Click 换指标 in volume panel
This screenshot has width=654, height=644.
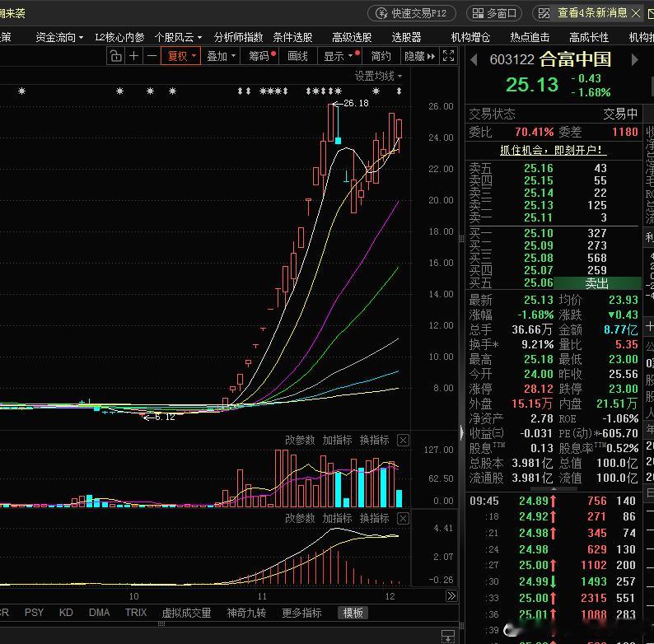click(x=374, y=440)
